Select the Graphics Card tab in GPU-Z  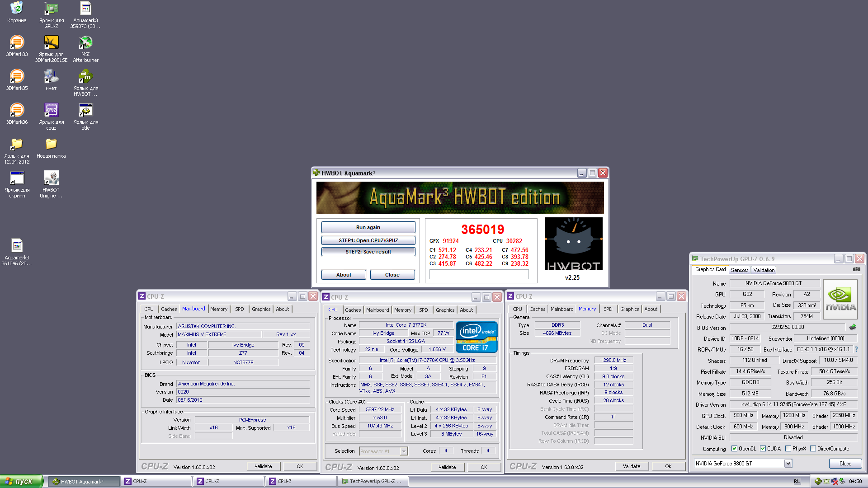pos(710,269)
